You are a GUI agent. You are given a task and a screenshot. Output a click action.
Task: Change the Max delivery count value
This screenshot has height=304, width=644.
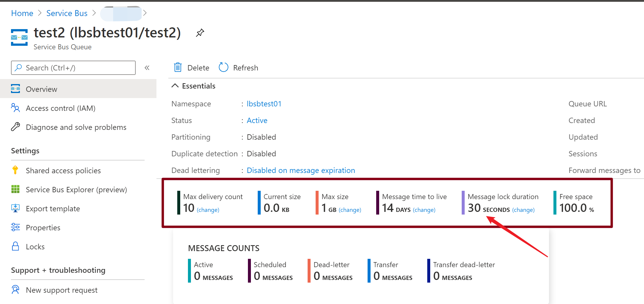(208, 210)
